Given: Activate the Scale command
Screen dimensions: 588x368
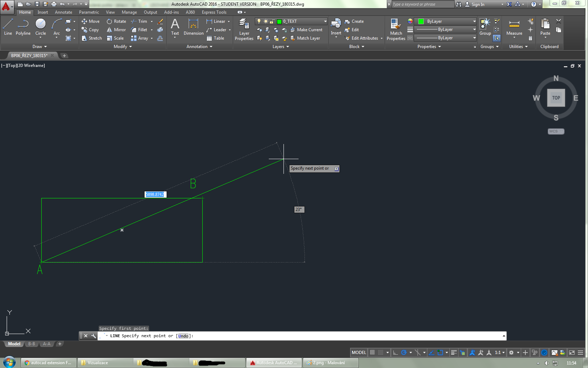Looking at the screenshot, I should pos(115,38).
